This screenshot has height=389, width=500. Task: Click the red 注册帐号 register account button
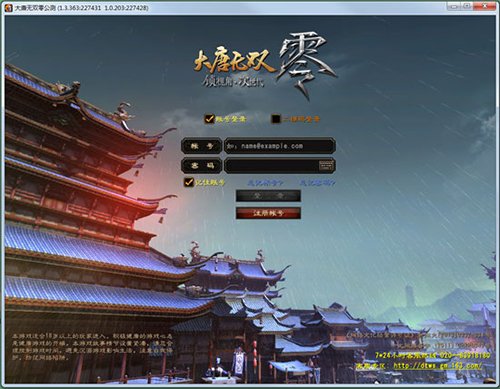[x=268, y=213]
